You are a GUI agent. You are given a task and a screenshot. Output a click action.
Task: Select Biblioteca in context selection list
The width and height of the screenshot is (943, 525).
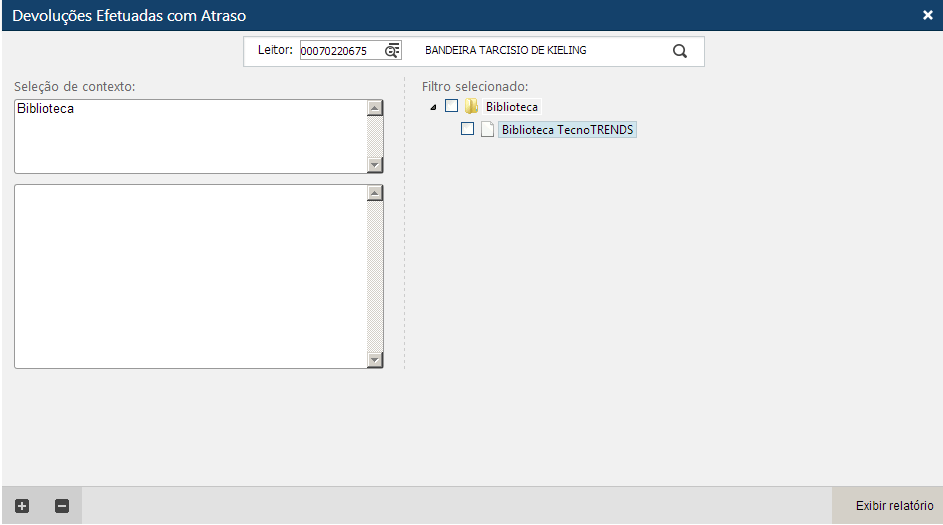pyautogui.click(x=46, y=109)
